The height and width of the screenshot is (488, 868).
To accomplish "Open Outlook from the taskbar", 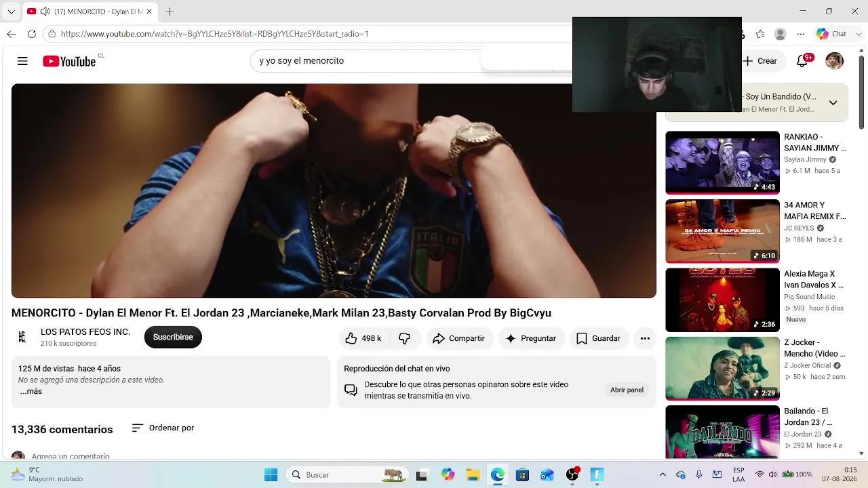I will click(547, 474).
